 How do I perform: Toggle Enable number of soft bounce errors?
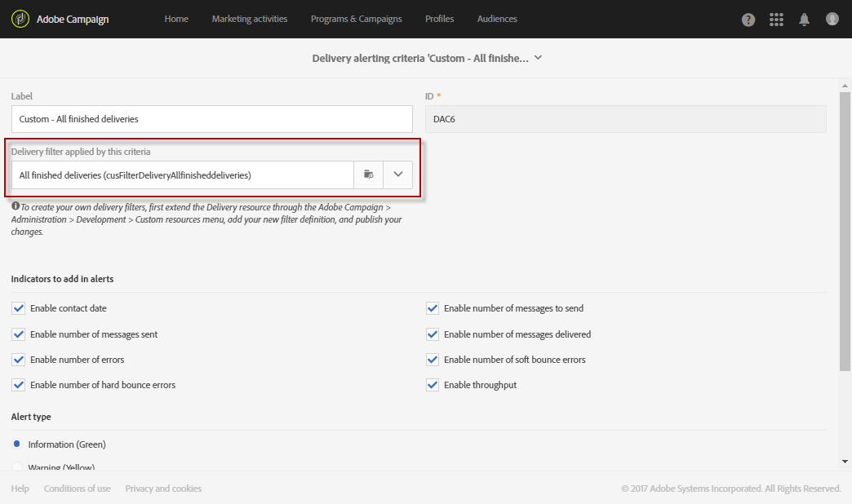[x=433, y=360]
